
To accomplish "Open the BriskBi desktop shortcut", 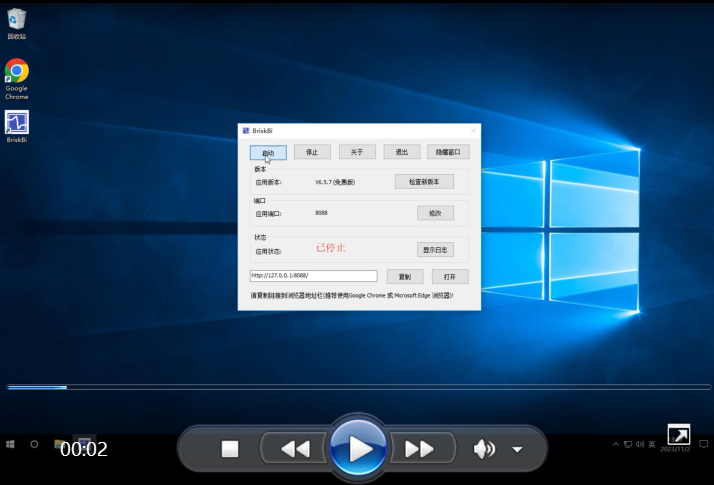I will 17,127.
